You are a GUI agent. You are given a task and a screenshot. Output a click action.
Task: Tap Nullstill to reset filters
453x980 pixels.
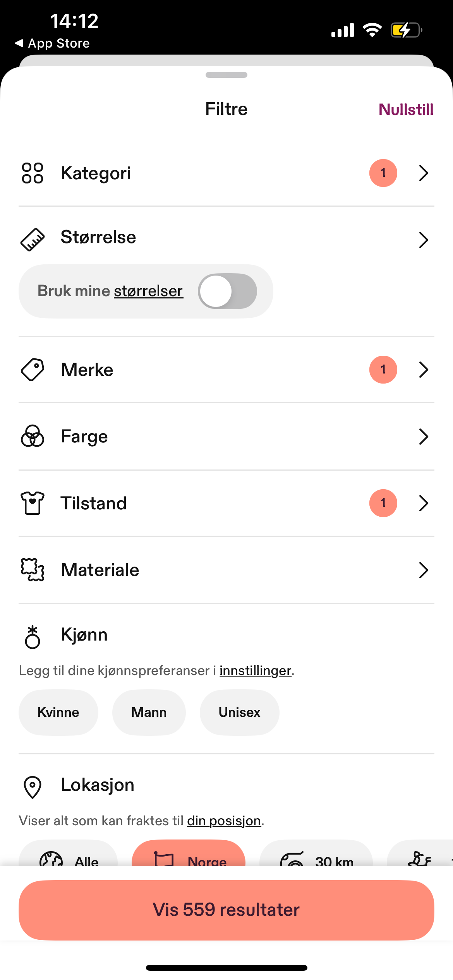tap(406, 110)
